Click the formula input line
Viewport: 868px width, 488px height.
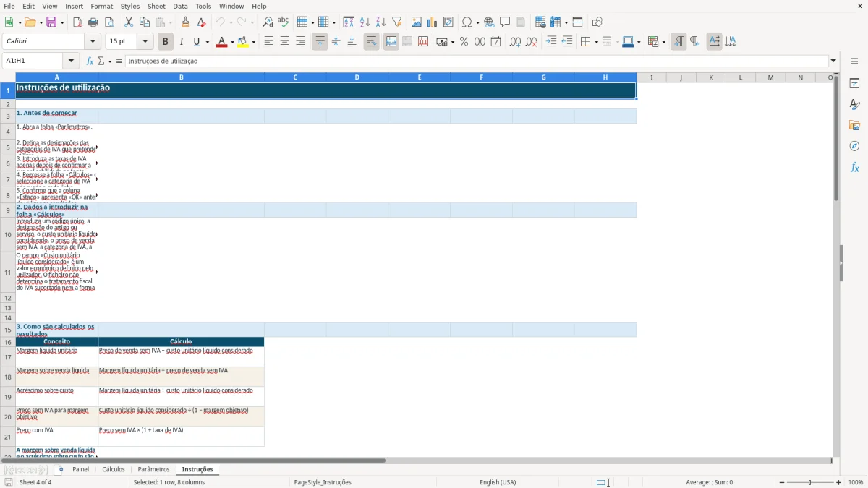coord(477,61)
